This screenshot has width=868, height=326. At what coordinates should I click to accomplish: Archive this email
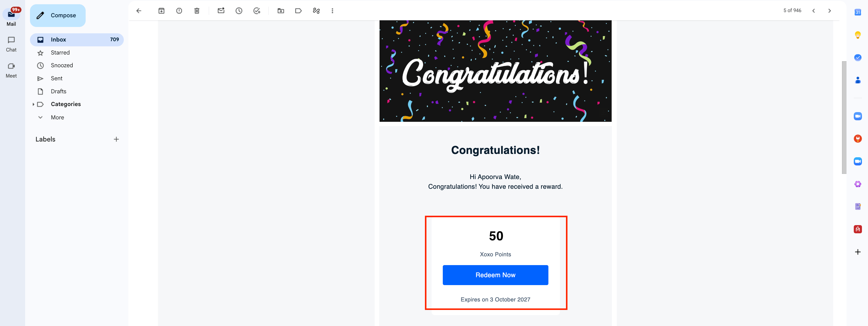pos(161,11)
